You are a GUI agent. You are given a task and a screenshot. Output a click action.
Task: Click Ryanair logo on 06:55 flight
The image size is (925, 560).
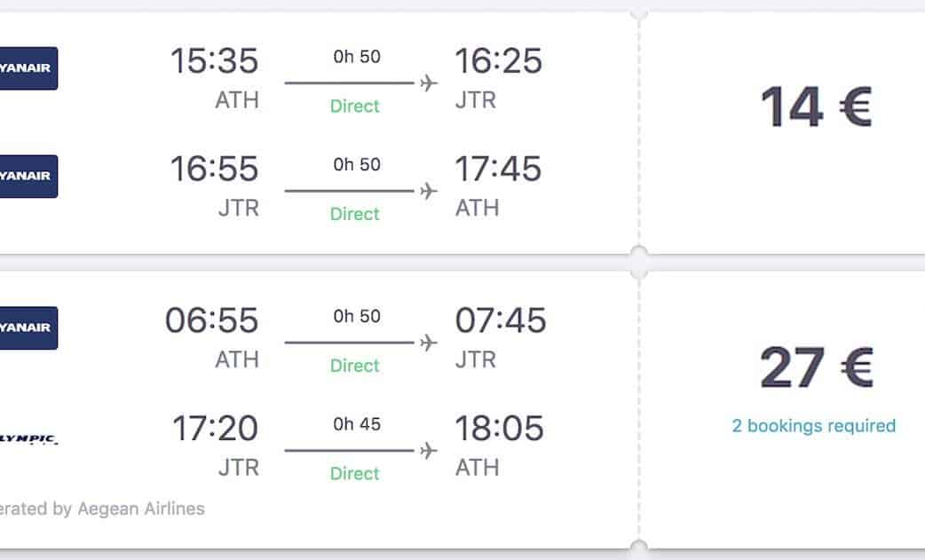[x=28, y=327]
